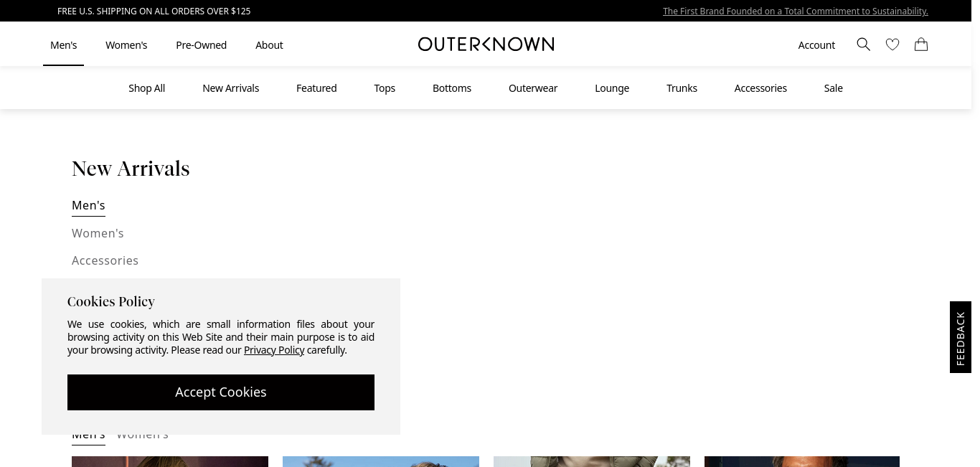Click the Accept Cookies button

(x=221, y=392)
